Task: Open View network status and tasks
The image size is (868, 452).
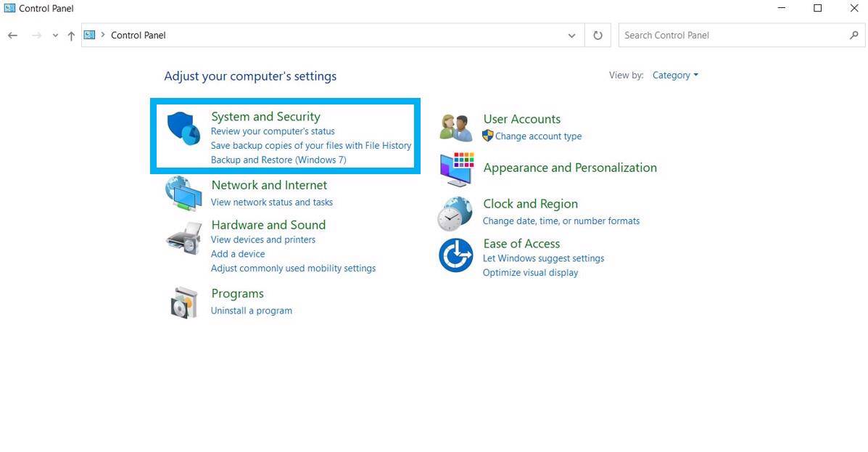Action: pyautogui.click(x=271, y=202)
